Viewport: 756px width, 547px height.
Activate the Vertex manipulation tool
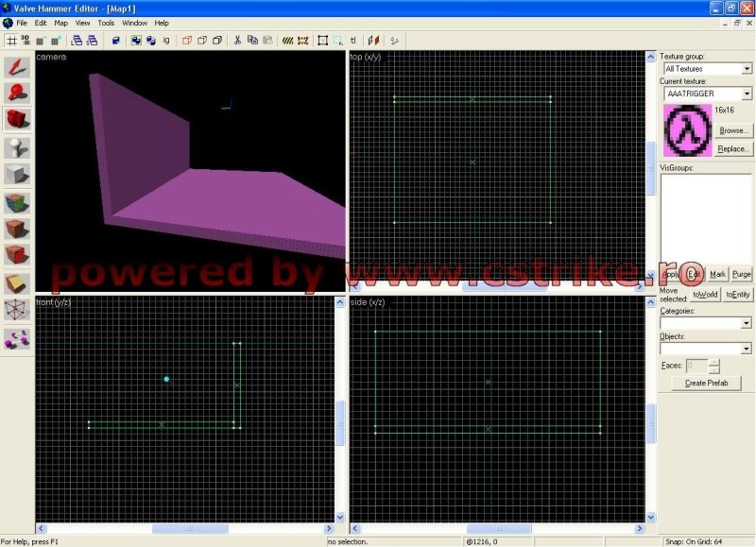coord(17,310)
